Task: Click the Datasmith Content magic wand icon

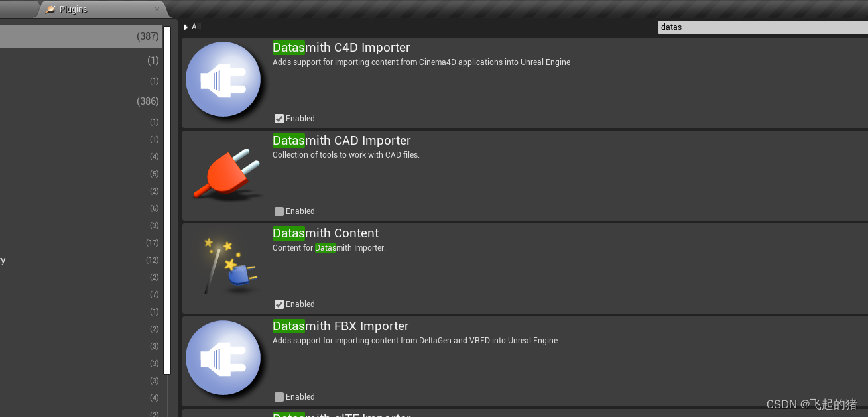Action: (x=227, y=265)
